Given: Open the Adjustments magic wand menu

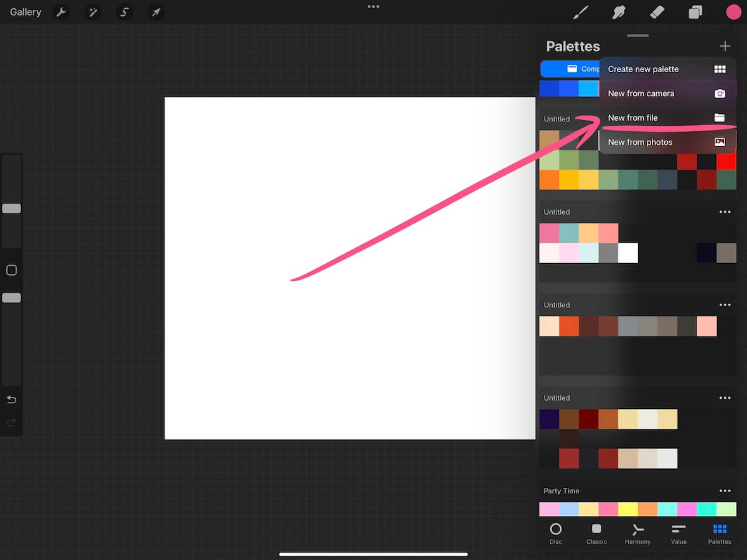Looking at the screenshot, I should pos(93,12).
